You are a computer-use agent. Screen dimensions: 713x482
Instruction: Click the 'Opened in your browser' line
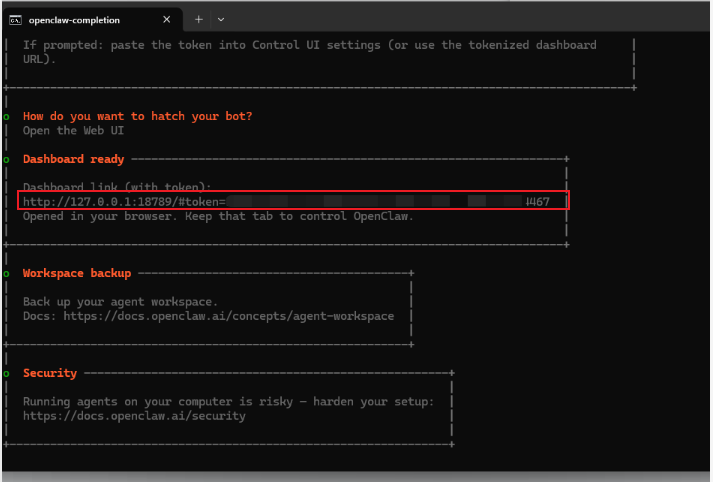tap(218, 216)
